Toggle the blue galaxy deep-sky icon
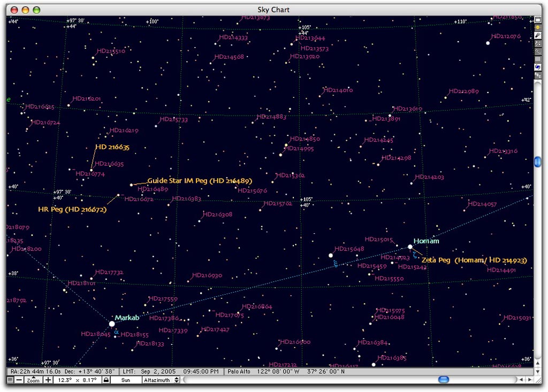This screenshot has height=392, width=548. click(538, 67)
